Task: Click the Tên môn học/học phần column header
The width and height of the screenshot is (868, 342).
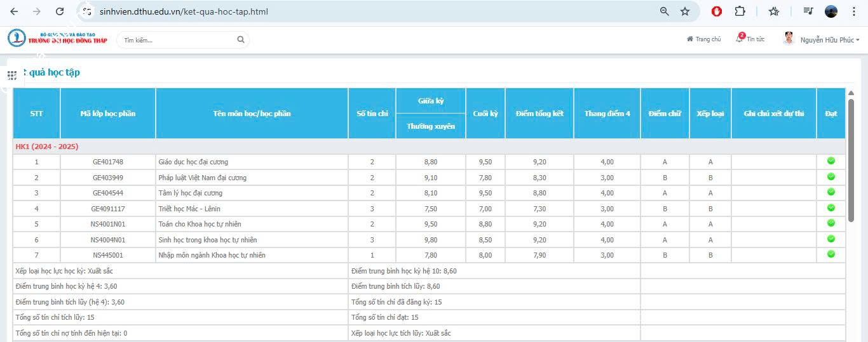Action: coord(252,114)
